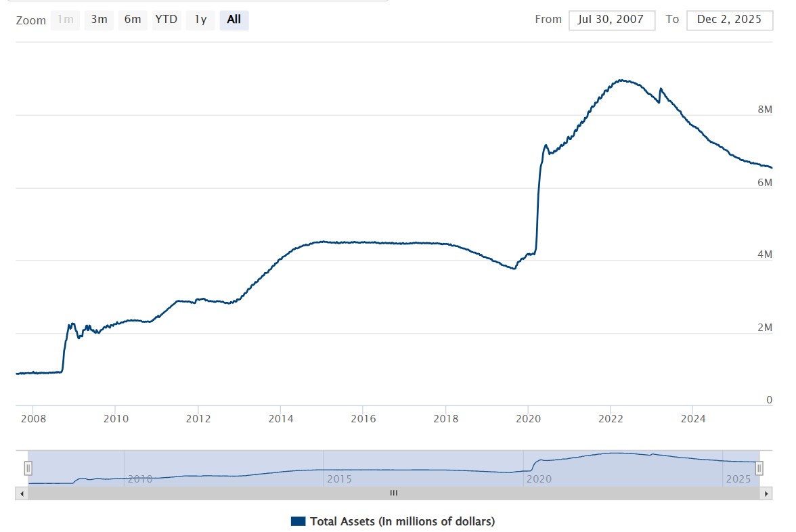Viewport: 796px width, 532px height.
Task: Click the blue Total Assets legend swatch
Action: pos(298,521)
